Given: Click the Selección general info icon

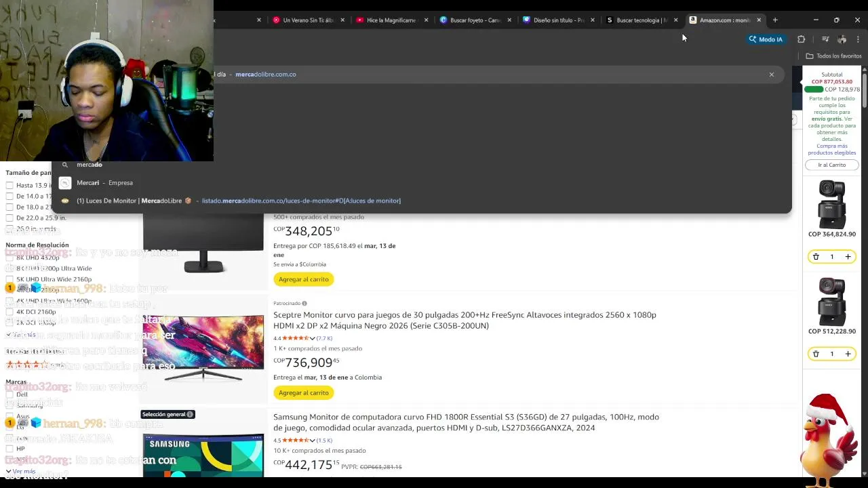Looking at the screenshot, I should (190, 414).
